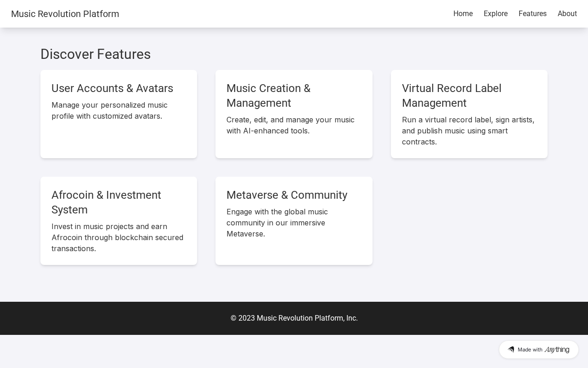Click the blockchain secured transactions description
The width and height of the screenshot is (588, 368).
click(117, 237)
